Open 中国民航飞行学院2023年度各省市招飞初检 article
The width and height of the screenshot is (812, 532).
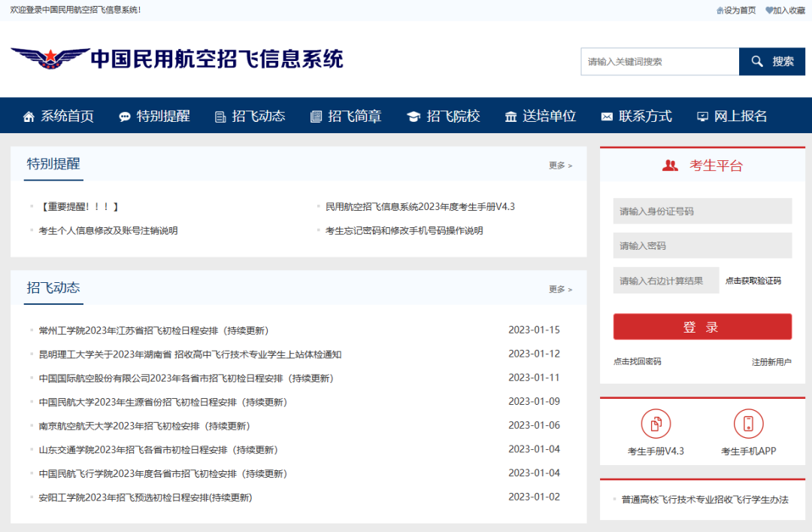pos(163,473)
